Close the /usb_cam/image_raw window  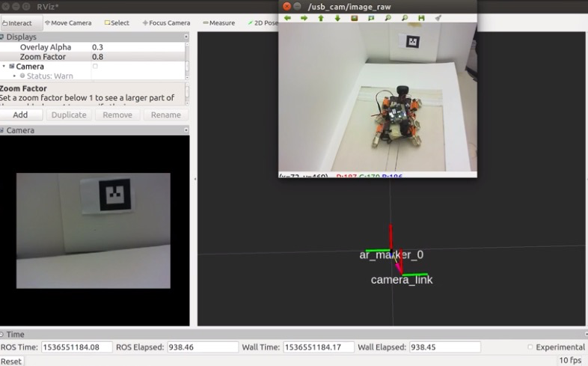287,7
